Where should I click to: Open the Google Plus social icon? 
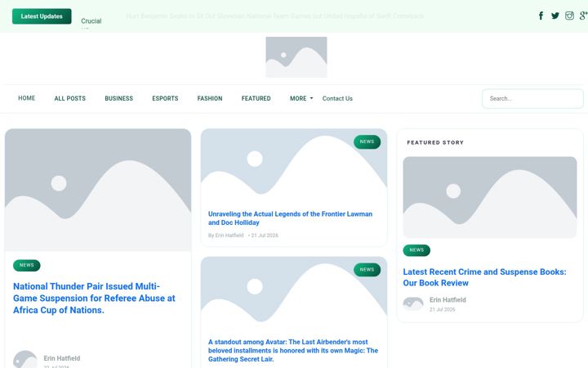tap(583, 16)
